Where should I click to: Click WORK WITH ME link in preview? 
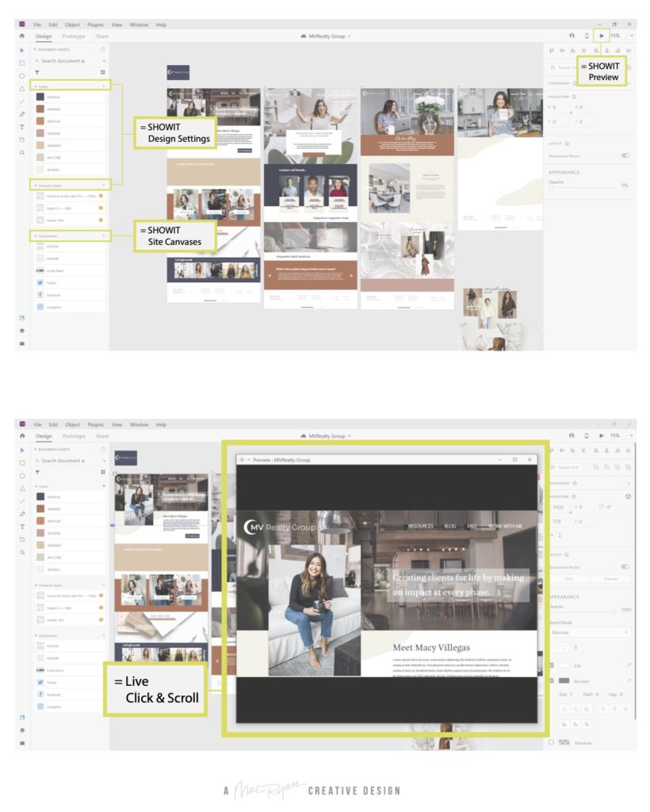tap(506, 526)
